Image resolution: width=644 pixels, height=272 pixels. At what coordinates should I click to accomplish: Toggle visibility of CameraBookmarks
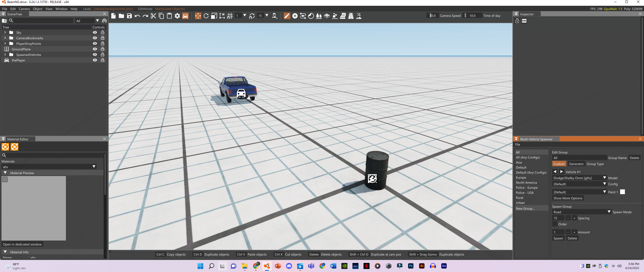coord(95,38)
